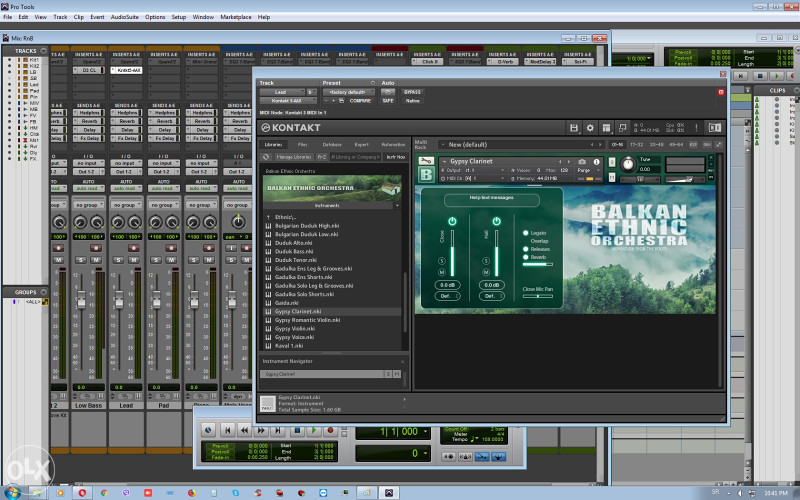Go to start with the return-to-zero button
Image resolution: width=800 pixels, height=500 pixels.
[228, 430]
